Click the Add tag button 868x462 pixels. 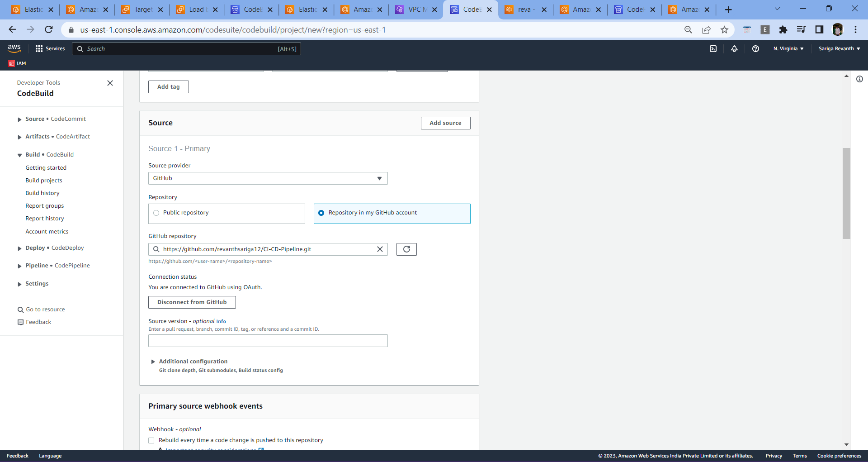(x=169, y=87)
